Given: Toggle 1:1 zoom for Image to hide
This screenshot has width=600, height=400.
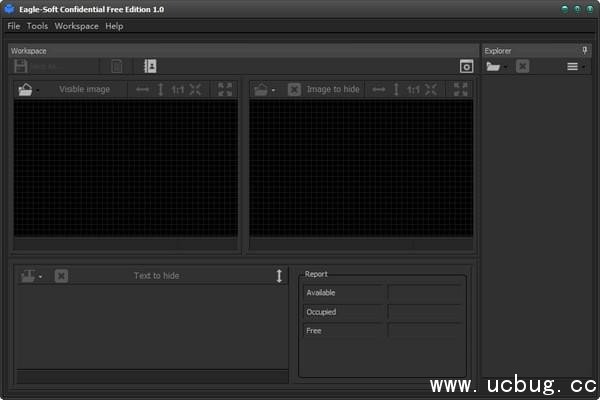Looking at the screenshot, I should click(412, 90).
